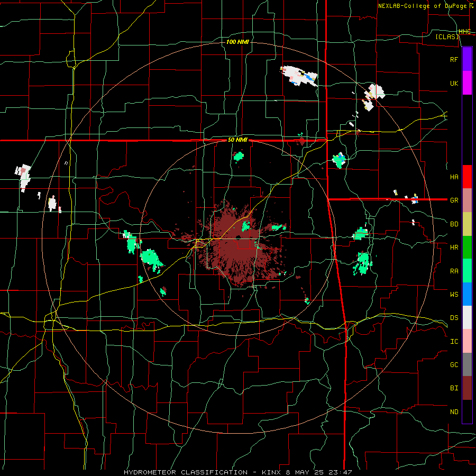476x476 pixels.
Task: Click the "RA" legend label
Action: 454,271
